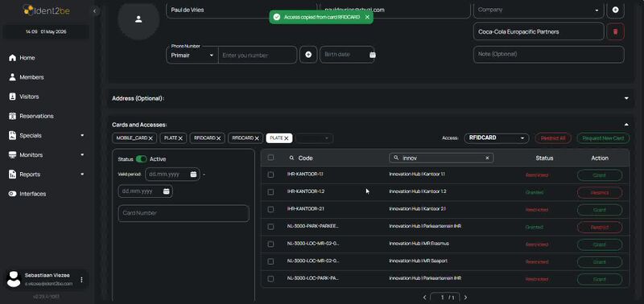
Task: Restrict access for IHR-KANTOOR-1.2
Action: (600, 192)
